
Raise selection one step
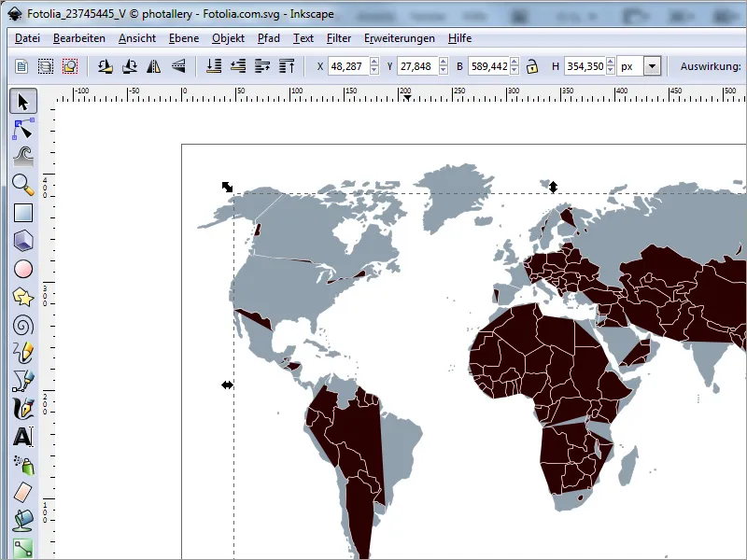point(262,66)
